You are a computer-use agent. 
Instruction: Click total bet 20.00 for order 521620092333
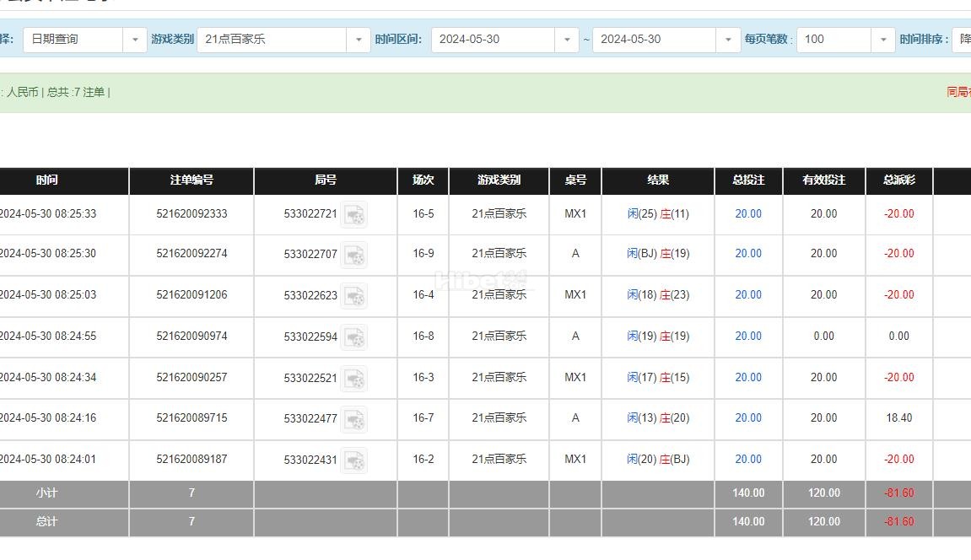[748, 214]
